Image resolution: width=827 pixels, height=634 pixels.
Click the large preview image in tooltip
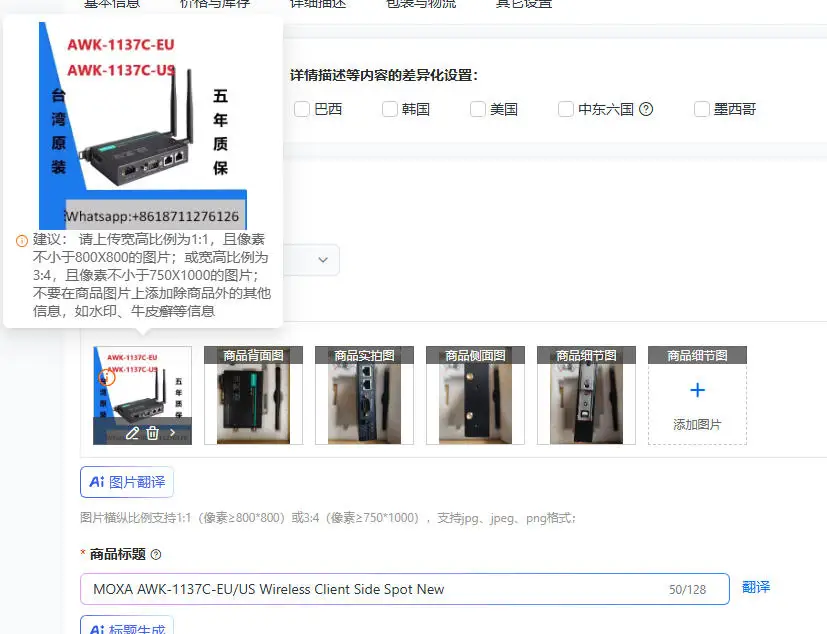click(143, 126)
